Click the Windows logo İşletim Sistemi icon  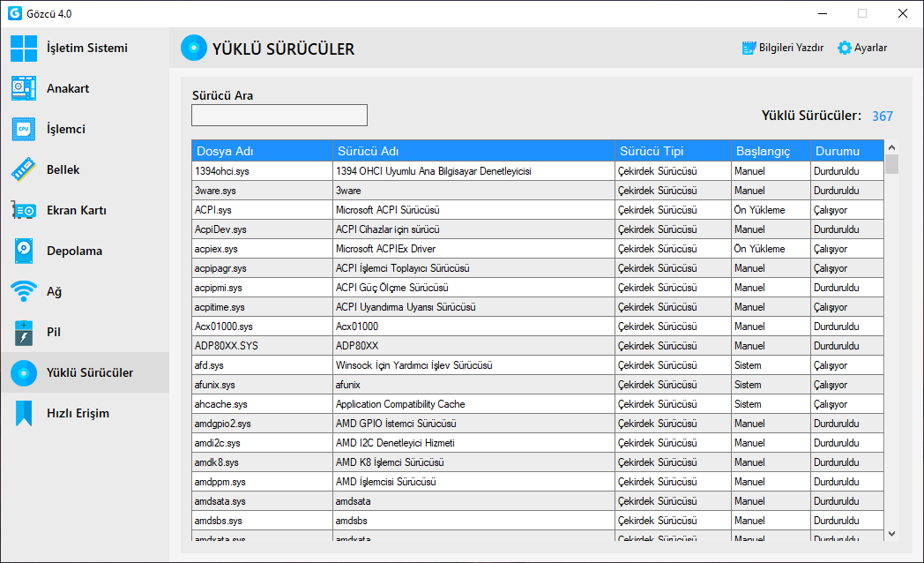click(x=24, y=48)
